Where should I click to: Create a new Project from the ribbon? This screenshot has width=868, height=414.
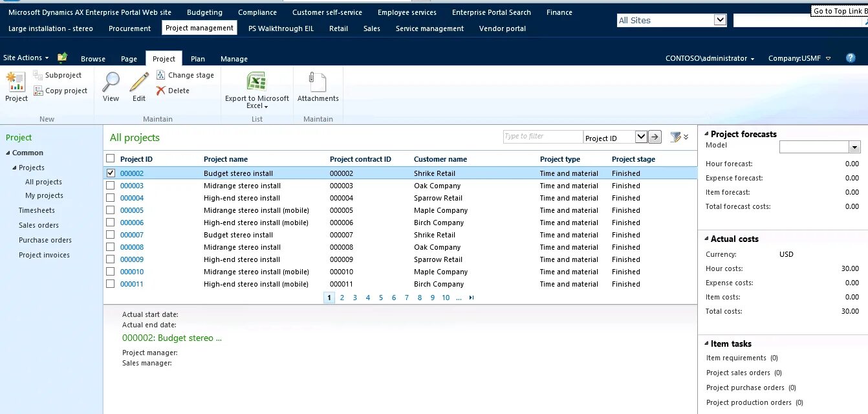click(16, 87)
